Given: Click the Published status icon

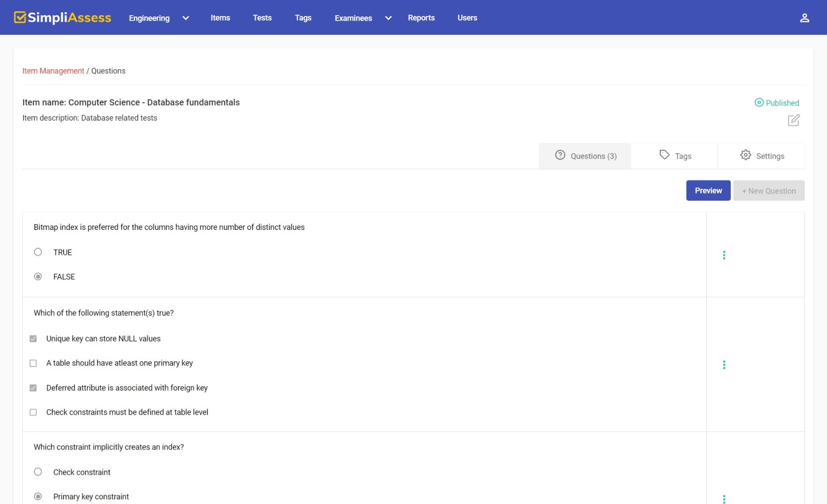Looking at the screenshot, I should point(759,102).
